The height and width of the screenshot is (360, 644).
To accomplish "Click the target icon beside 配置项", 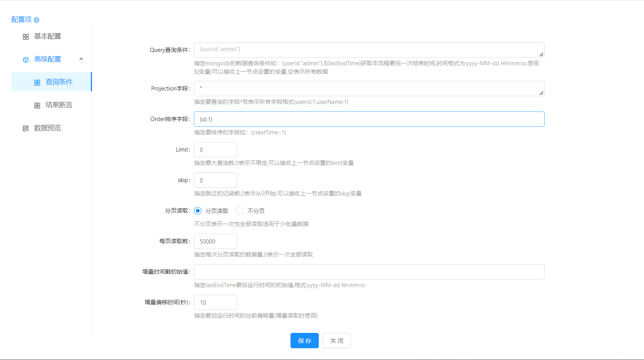I will [x=37, y=20].
